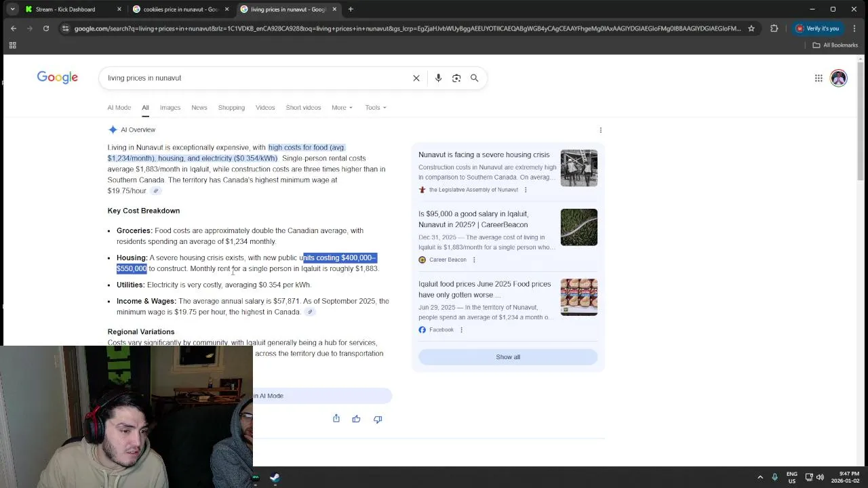868x488 pixels.
Task: Open the tab search dropdown arrow
Action: pyautogui.click(x=12, y=9)
